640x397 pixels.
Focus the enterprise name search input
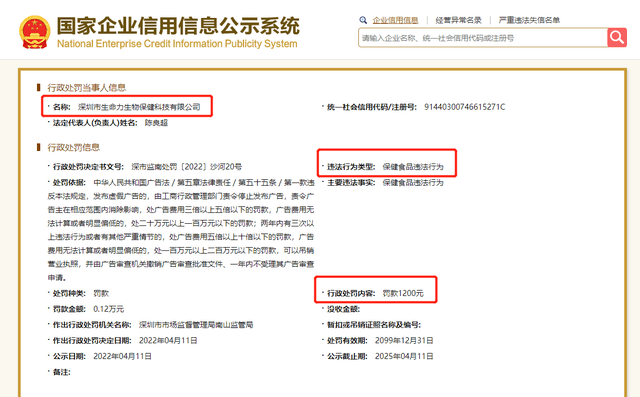(x=483, y=38)
